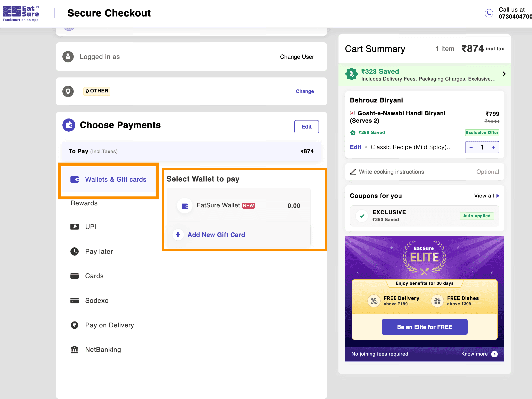Increase biryani quantity with plus
Image resolution: width=532 pixels, height=399 pixels.
[493, 147]
